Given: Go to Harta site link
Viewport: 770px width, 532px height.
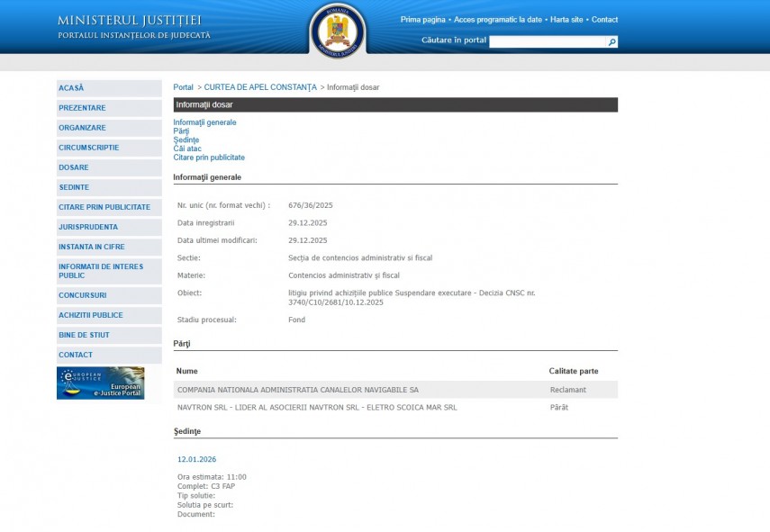Looking at the screenshot, I should (566, 20).
